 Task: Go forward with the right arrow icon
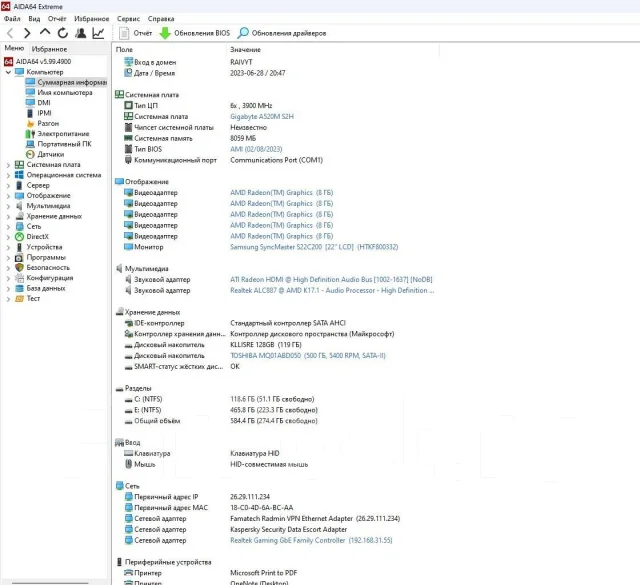point(27,33)
